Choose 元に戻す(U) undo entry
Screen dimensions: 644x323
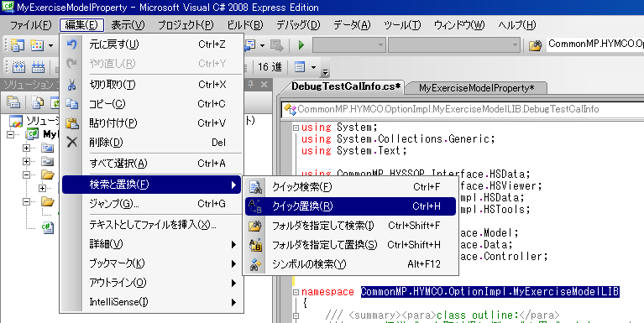click(152, 44)
